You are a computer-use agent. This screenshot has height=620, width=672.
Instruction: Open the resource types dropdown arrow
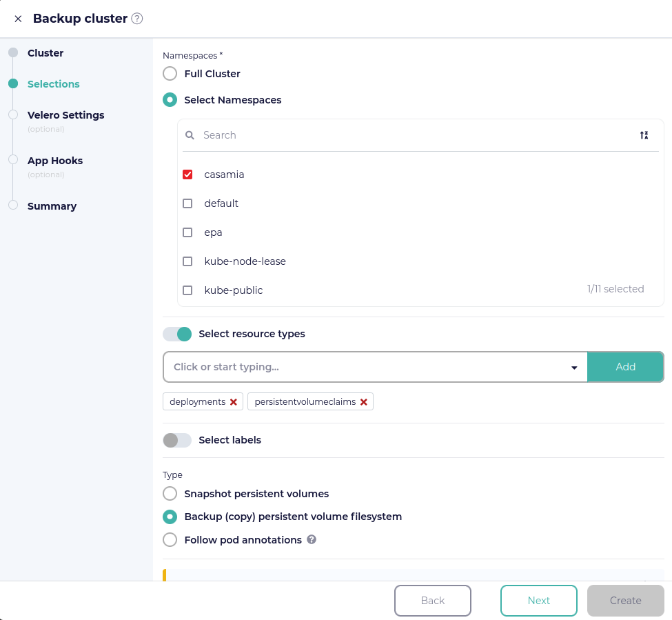(x=574, y=368)
